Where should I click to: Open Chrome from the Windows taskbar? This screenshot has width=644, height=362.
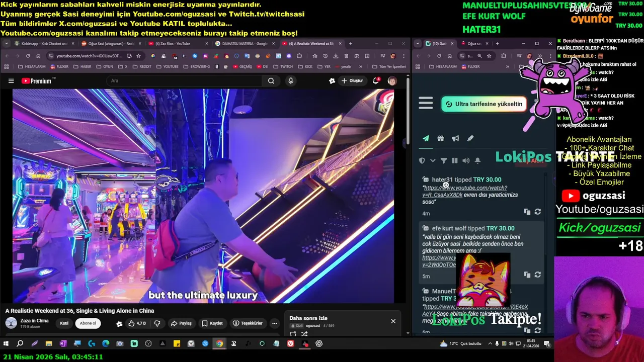tap(219, 344)
